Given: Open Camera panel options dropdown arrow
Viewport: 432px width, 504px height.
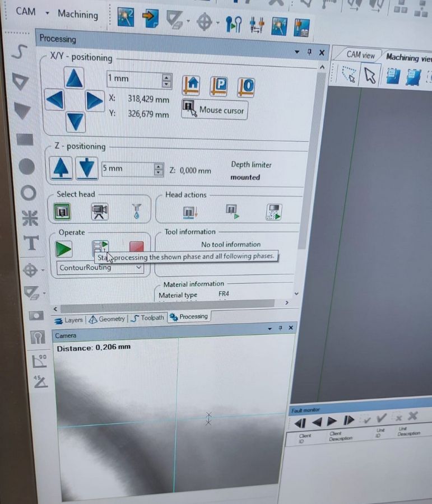Looking at the screenshot, I should [x=270, y=328].
